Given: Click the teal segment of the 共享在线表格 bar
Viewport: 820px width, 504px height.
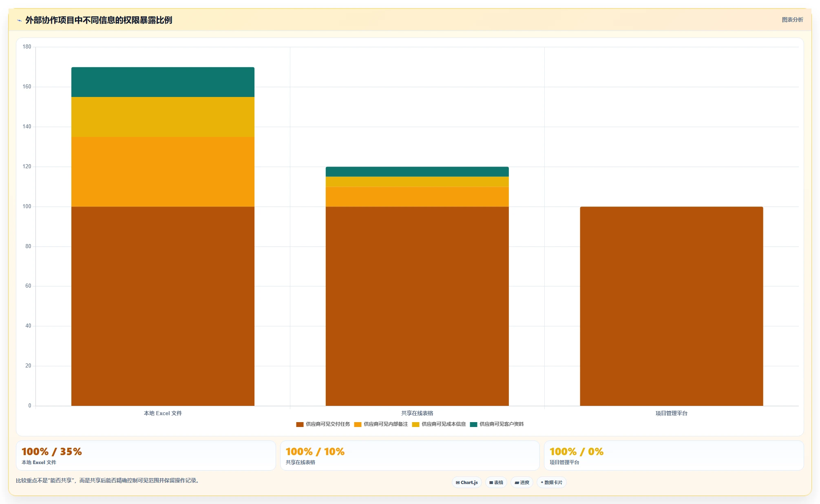Looking at the screenshot, I should point(417,172).
